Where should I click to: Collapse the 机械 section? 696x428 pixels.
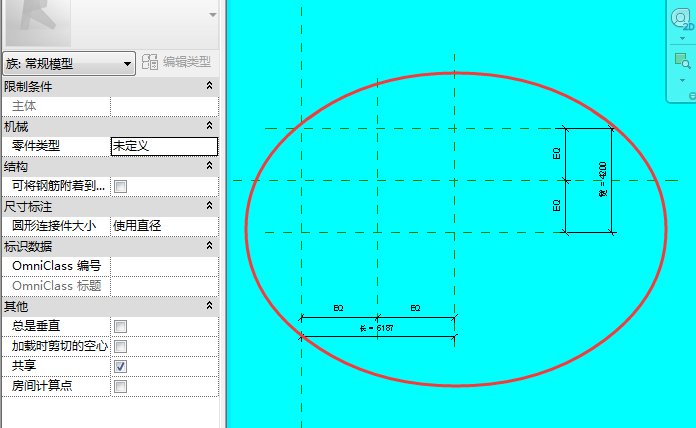[209, 126]
